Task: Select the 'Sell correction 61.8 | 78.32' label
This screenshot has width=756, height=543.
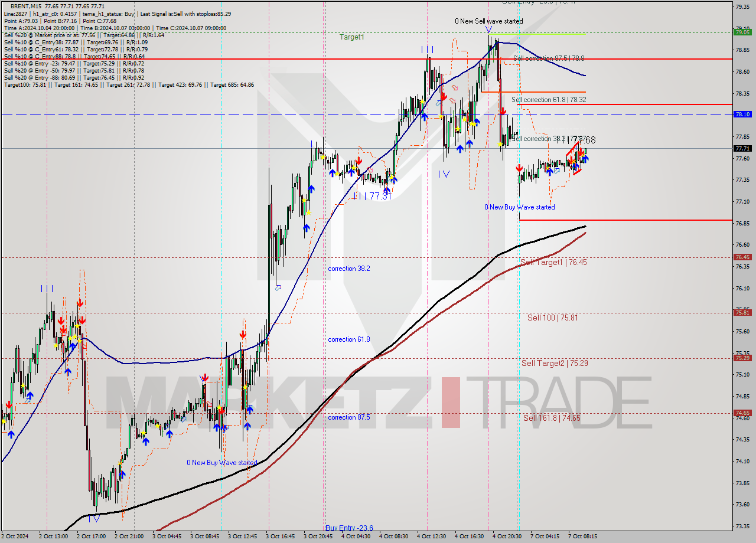Action: click(x=549, y=100)
